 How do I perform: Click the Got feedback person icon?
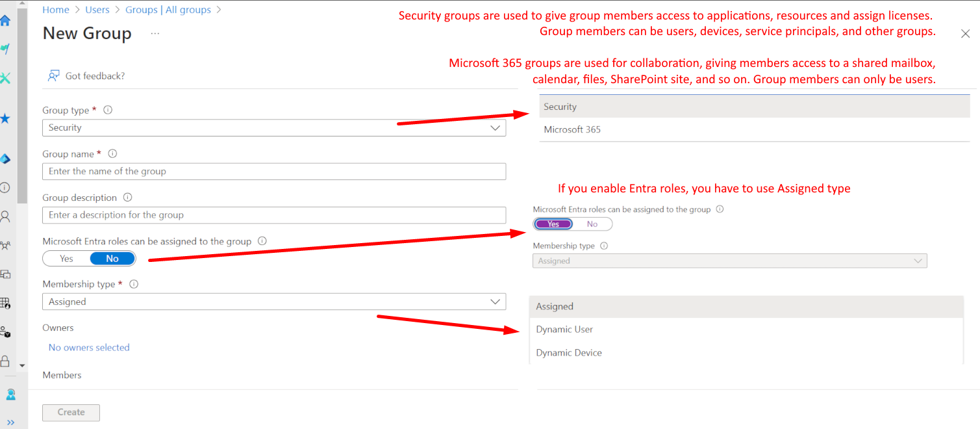click(54, 76)
